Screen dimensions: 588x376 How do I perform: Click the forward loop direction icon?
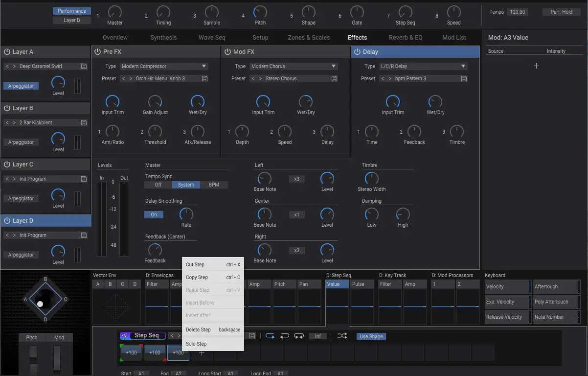coord(270,336)
